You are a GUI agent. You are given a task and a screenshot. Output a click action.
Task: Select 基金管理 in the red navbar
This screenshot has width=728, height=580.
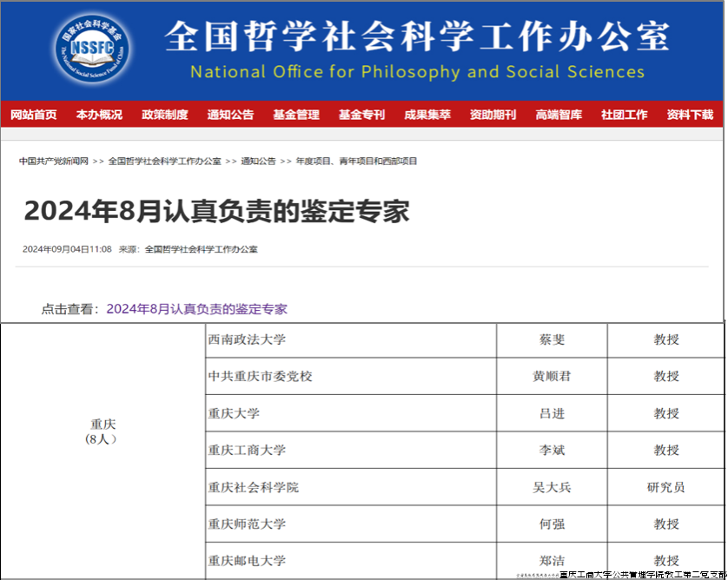296,115
